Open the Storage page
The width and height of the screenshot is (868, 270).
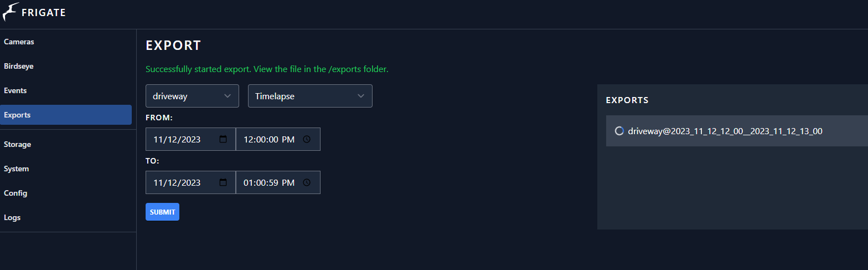click(x=18, y=144)
